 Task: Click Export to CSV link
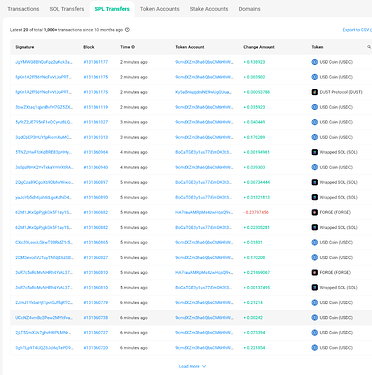357,30
